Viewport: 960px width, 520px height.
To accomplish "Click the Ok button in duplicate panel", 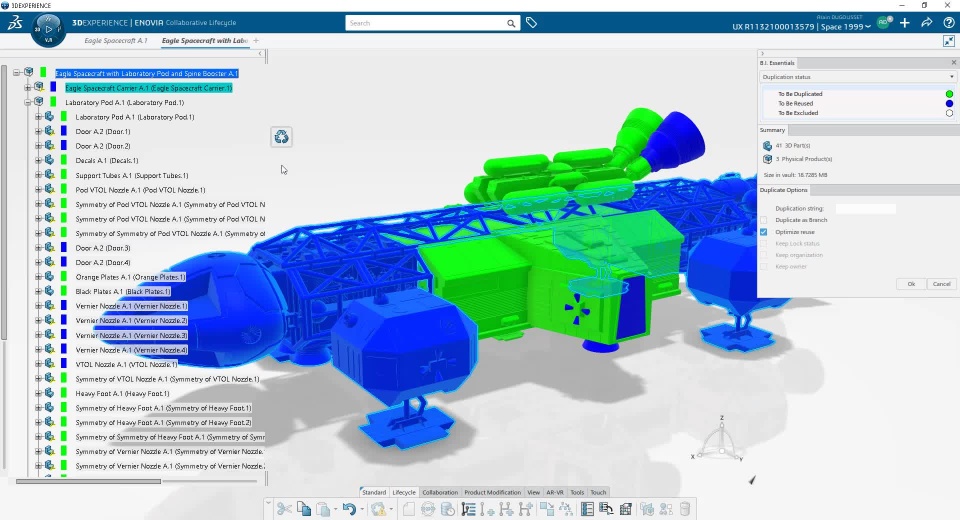I will (x=911, y=284).
